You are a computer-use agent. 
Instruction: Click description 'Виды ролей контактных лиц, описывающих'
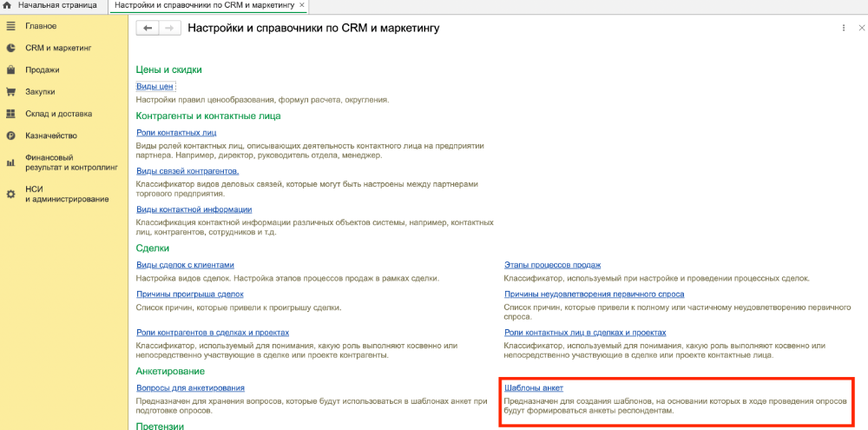click(x=310, y=151)
